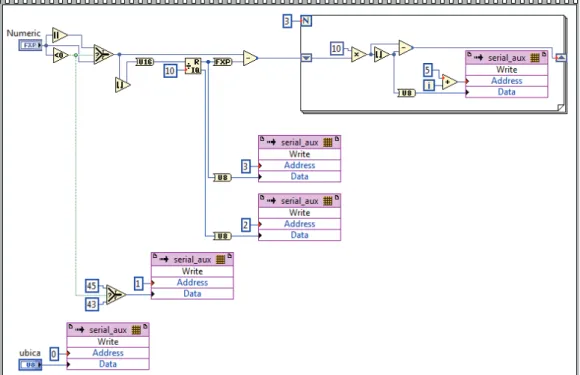Click the memory grid icon on address 3 serial_aux
This screenshot has width=580, height=375.
point(328,142)
